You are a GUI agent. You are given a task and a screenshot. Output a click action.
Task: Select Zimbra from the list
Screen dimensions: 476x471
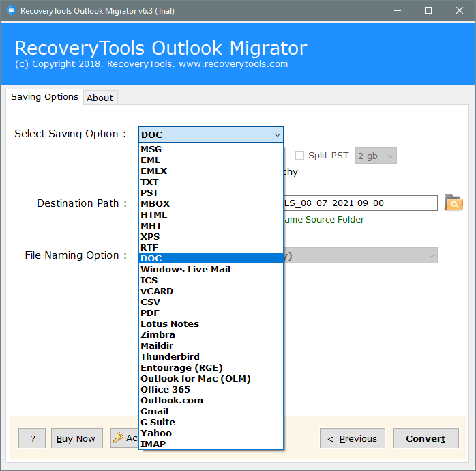click(211, 335)
